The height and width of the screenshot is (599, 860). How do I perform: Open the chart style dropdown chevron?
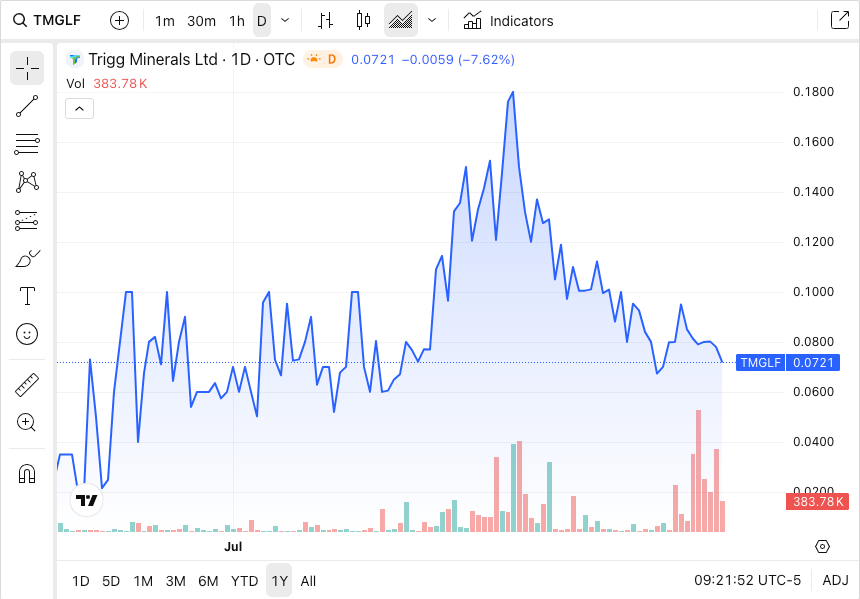tap(432, 21)
